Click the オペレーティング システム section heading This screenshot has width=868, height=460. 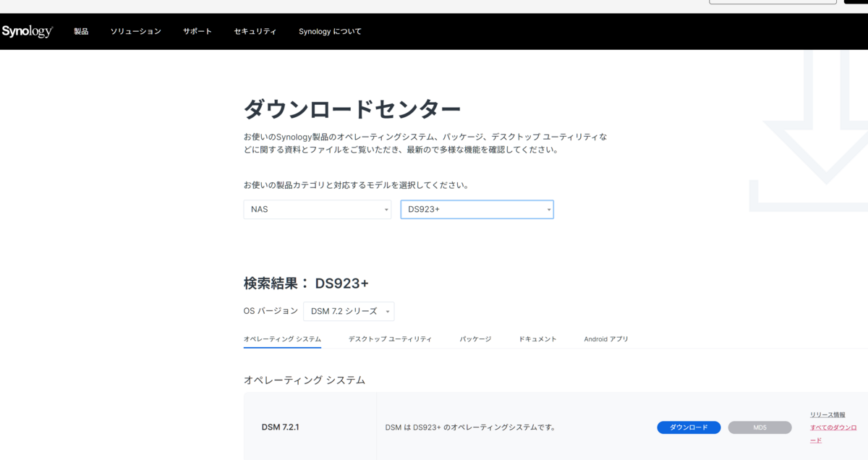(x=305, y=380)
